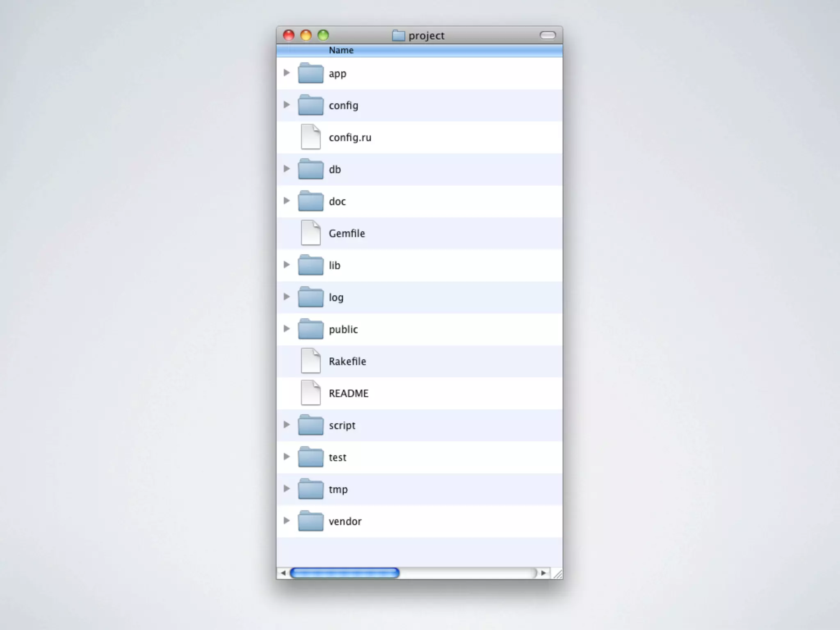Select the Rakefile document icon
The height and width of the screenshot is (630, 840).
(310, 361)
